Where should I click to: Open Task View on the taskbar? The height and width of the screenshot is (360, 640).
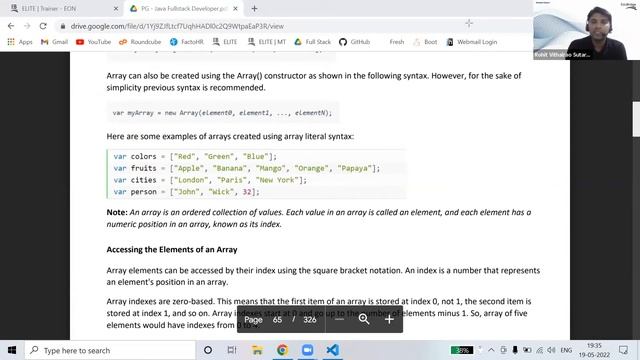[232, 350]
